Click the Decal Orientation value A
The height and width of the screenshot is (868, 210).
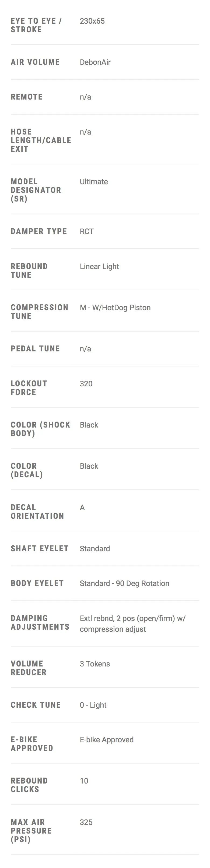coord(82,507)
